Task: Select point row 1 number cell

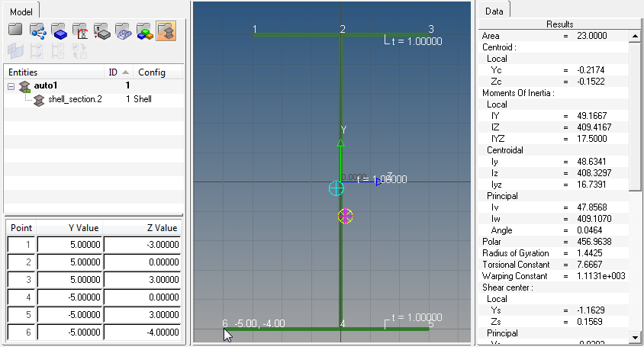Action: pos(21,245)
